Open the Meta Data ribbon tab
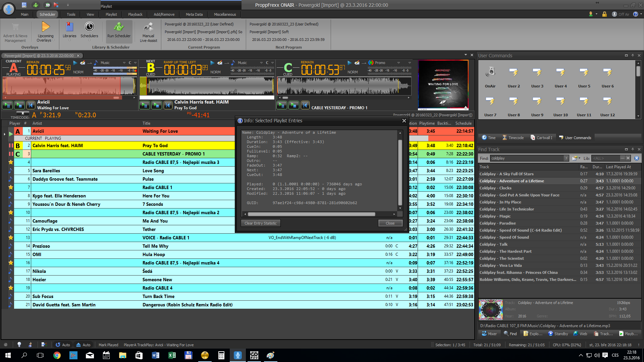Image resolution: width=644 pixels, height=362 pixels. (x=194, y=14)
